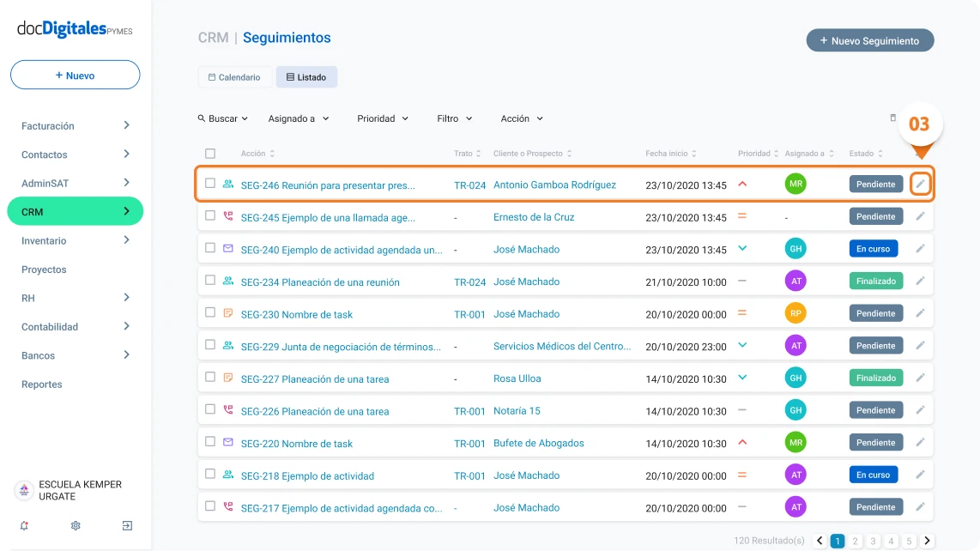Click the trash delete icon above table
The width and height of the screenshot is (980, 551).
point(892,118)
